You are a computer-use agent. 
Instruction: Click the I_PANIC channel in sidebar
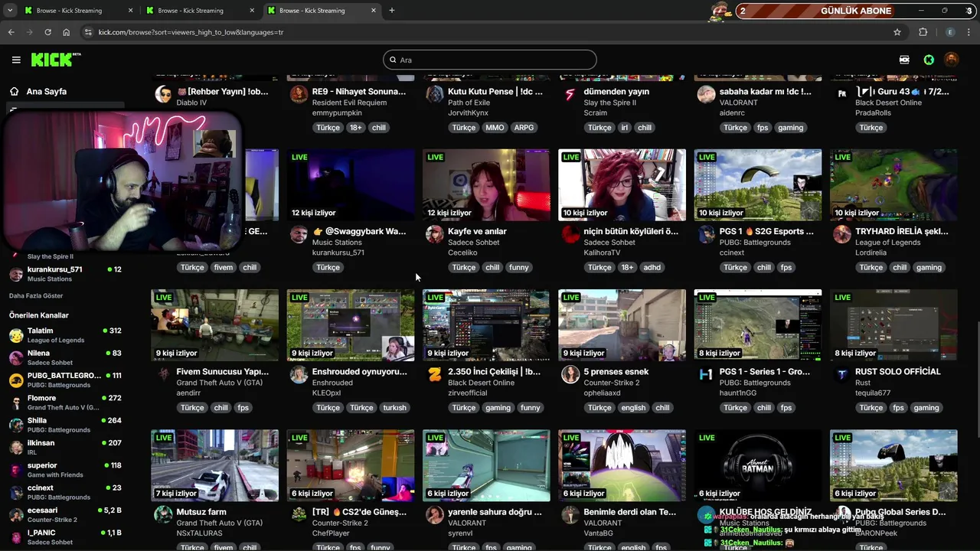[x=65, y=536]
